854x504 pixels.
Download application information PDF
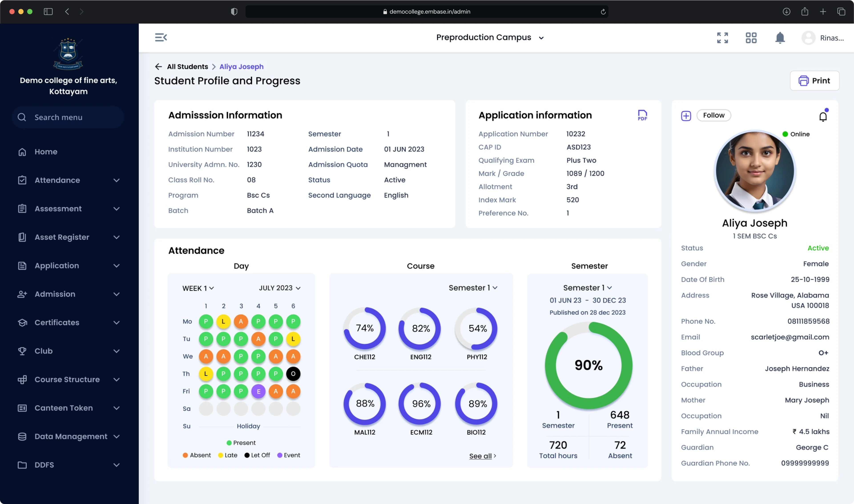click(642, 115)
